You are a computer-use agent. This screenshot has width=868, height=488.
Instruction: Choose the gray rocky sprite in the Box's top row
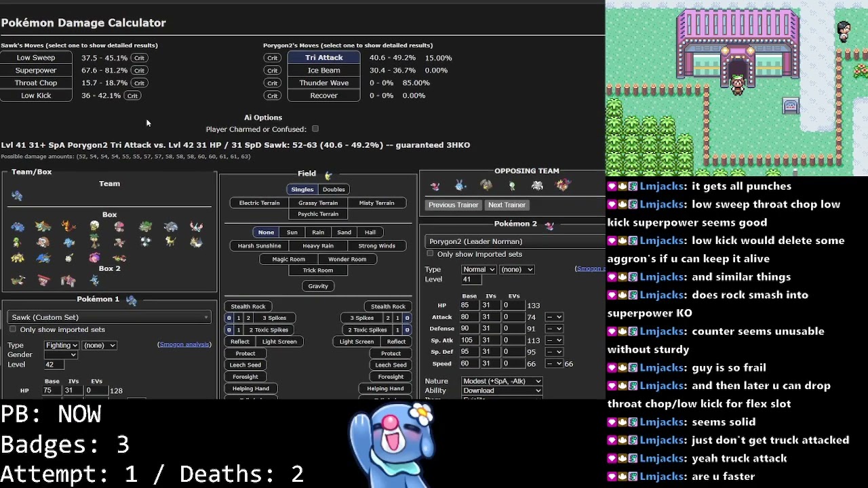170,226
